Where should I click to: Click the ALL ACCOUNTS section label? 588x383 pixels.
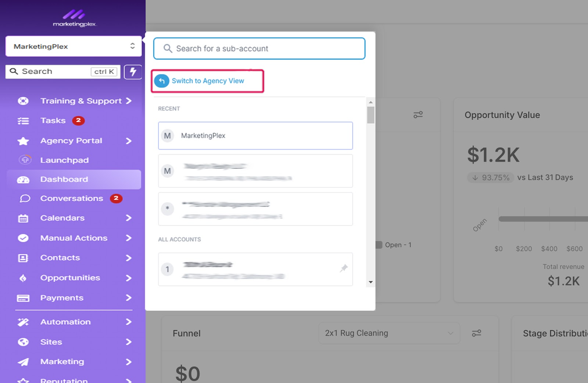click(x=179, y=239)
